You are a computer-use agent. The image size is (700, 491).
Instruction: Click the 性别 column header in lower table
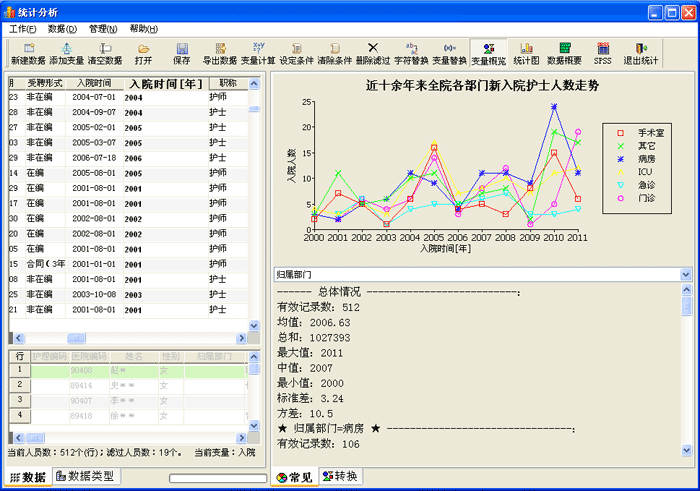(171, 356)
